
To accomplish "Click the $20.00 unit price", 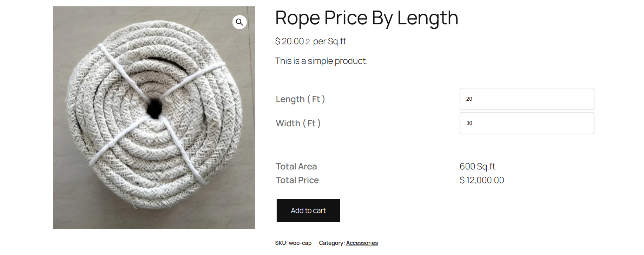I will (x=289, y=41).
